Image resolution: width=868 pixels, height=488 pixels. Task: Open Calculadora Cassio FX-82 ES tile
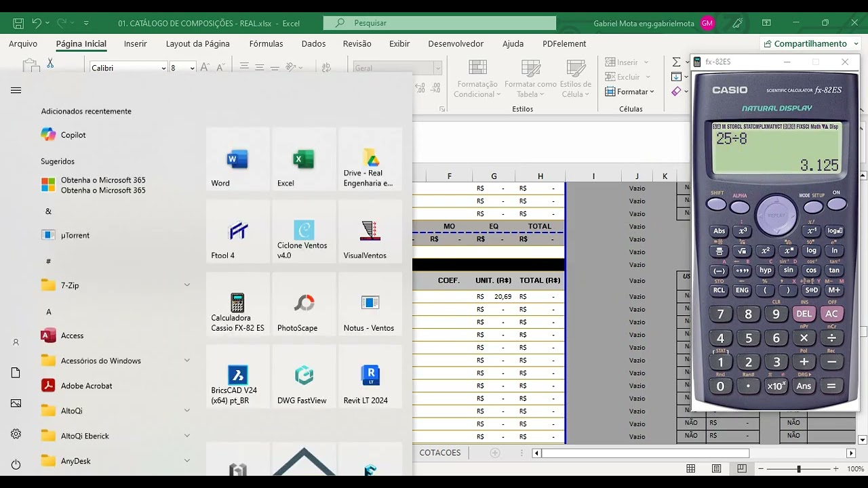point(237,304)
